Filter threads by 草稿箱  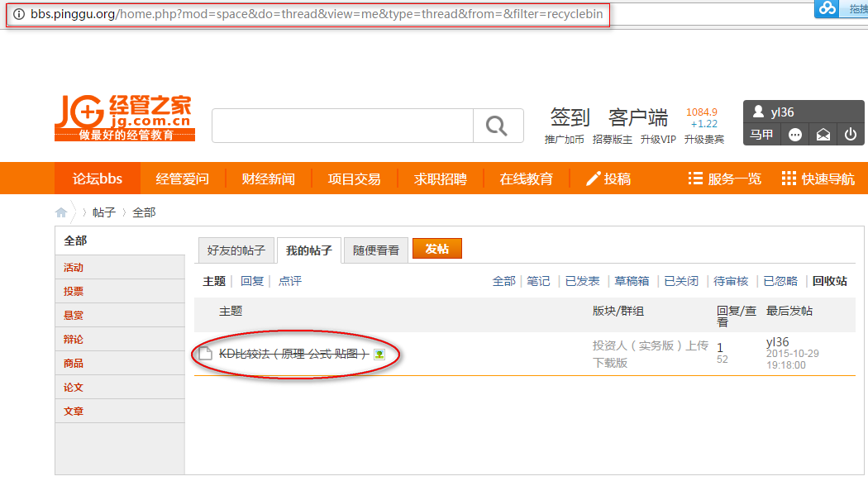(x=632, y=281)
